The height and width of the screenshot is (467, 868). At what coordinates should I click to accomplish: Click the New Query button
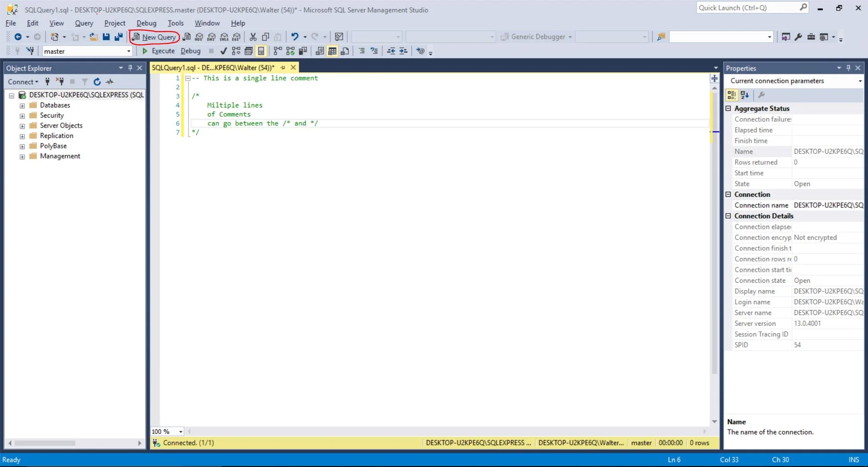[154, 37]
